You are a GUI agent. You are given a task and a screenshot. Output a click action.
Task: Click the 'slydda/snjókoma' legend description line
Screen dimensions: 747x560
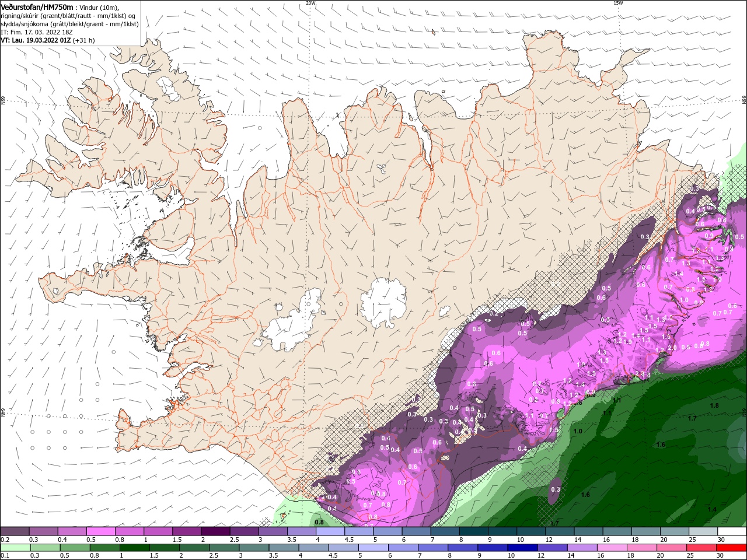pos(69,24)
